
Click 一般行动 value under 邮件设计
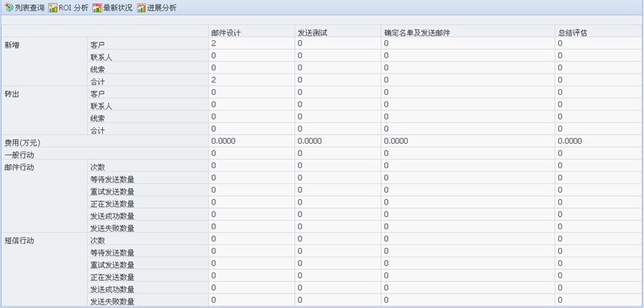click(214, 153)
